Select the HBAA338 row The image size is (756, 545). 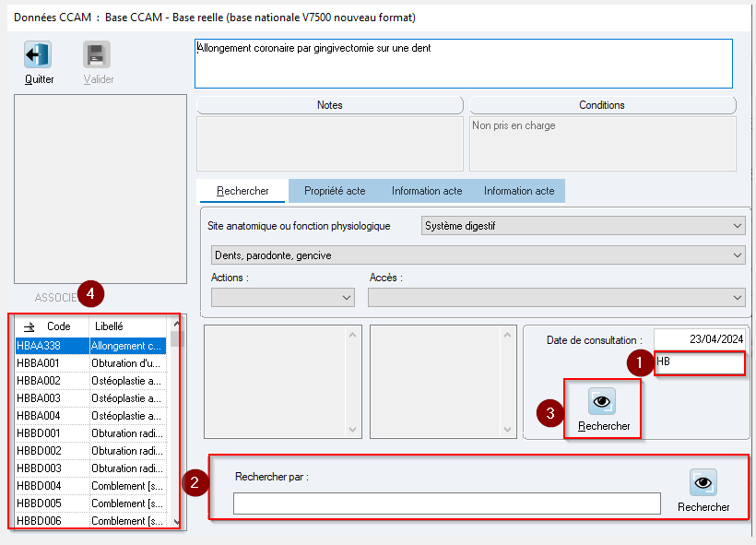pyautogui.click(x=90, y=346)
